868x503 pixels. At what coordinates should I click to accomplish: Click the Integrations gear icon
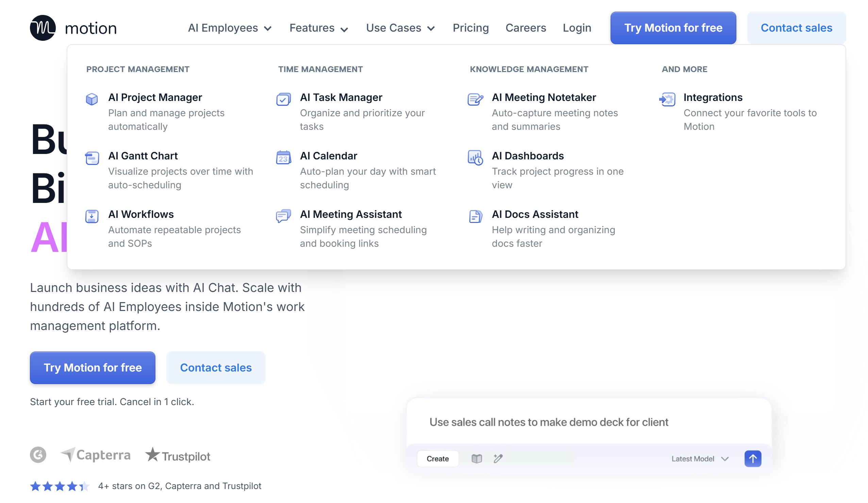(x=667, y=99)
